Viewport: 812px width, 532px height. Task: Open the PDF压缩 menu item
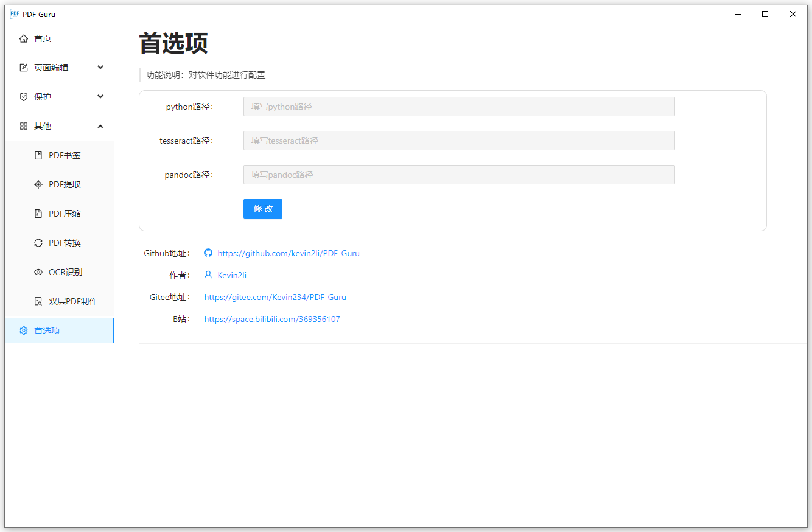pos(59,214)
